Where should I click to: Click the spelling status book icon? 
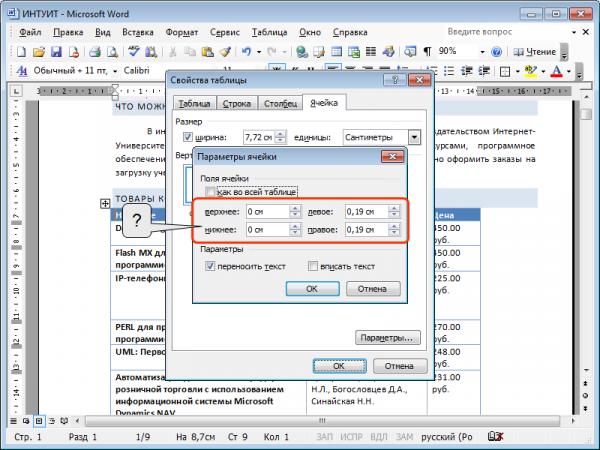(x=495, y=436)
